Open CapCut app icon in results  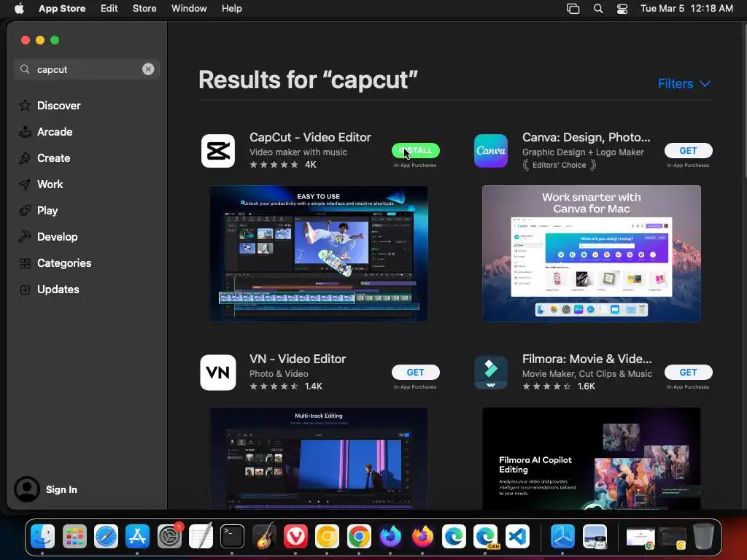tap(217, 151)
